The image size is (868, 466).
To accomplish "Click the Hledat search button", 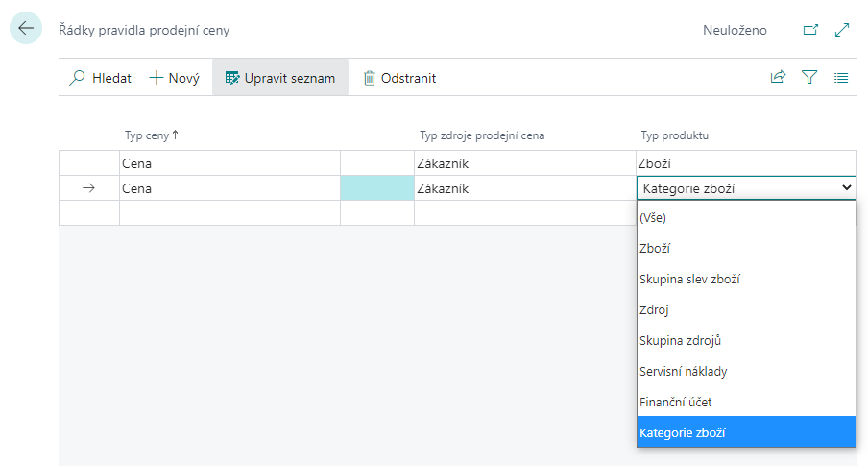I will [x=101, y=78].
